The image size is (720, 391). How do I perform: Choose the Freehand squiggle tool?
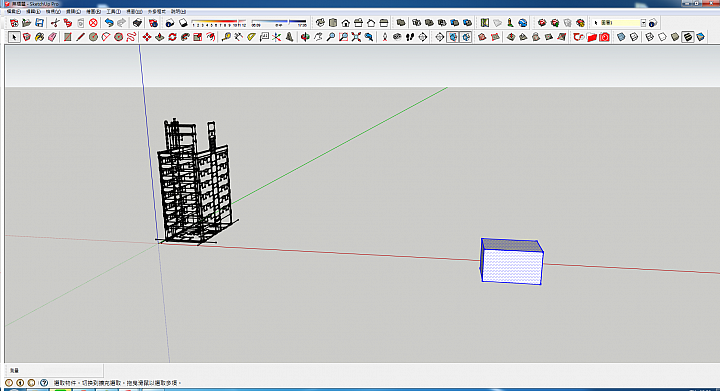tap(131, 37)
